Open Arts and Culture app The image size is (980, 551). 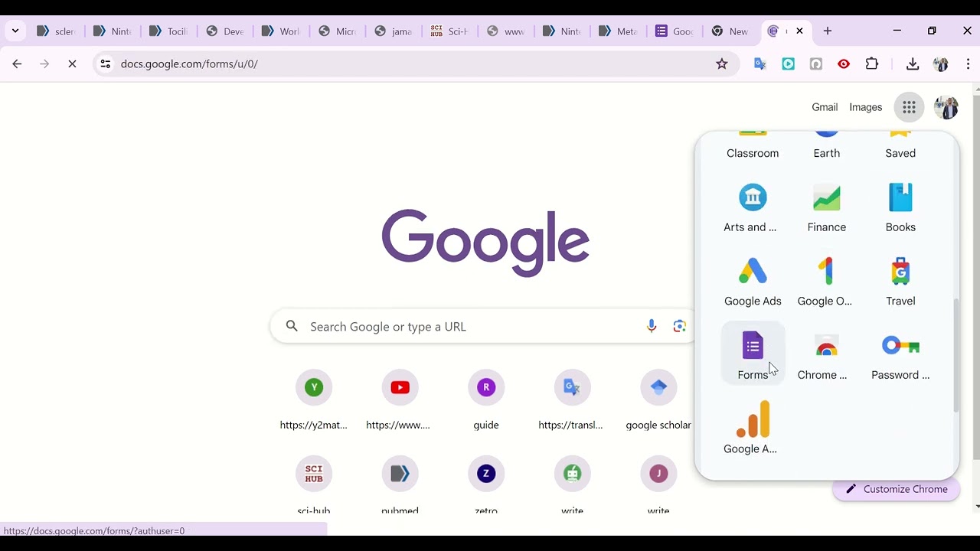coord(753,208)
